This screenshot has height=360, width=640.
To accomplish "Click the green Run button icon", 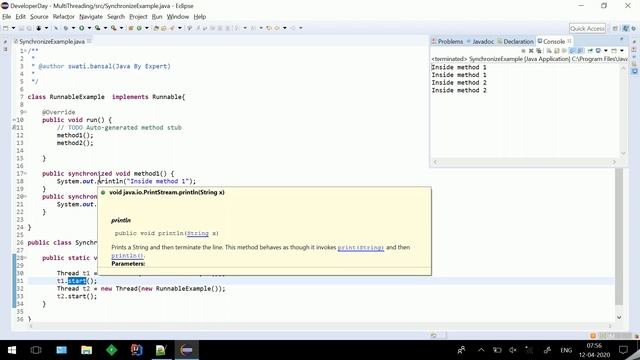I will [x=82, y=28].
